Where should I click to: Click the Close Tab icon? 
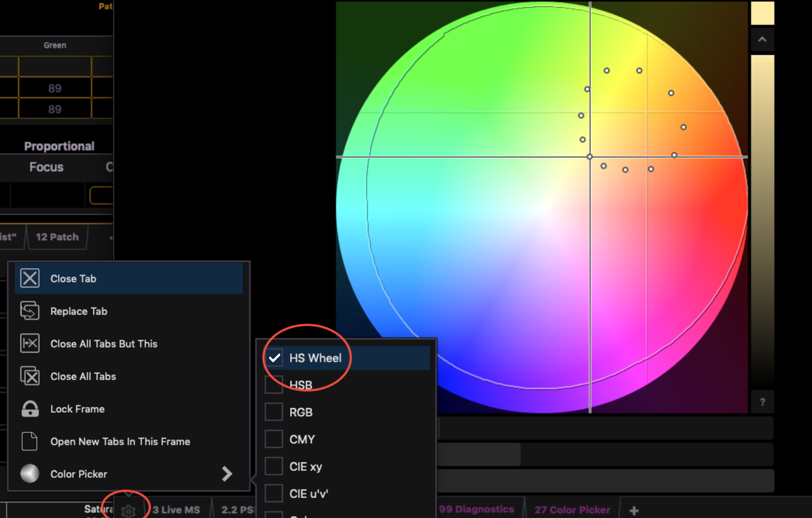tap(29, 278)
